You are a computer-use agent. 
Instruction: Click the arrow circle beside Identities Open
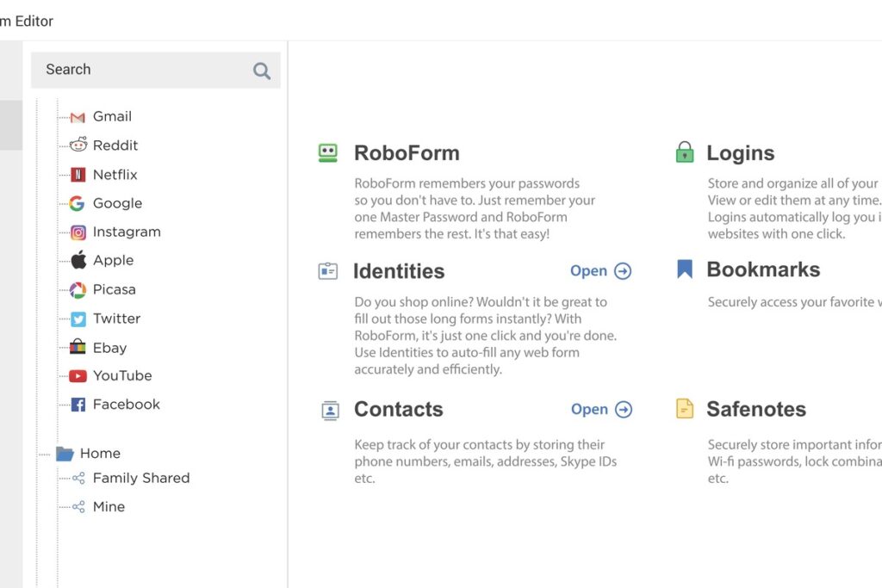(x=623, y=271)
